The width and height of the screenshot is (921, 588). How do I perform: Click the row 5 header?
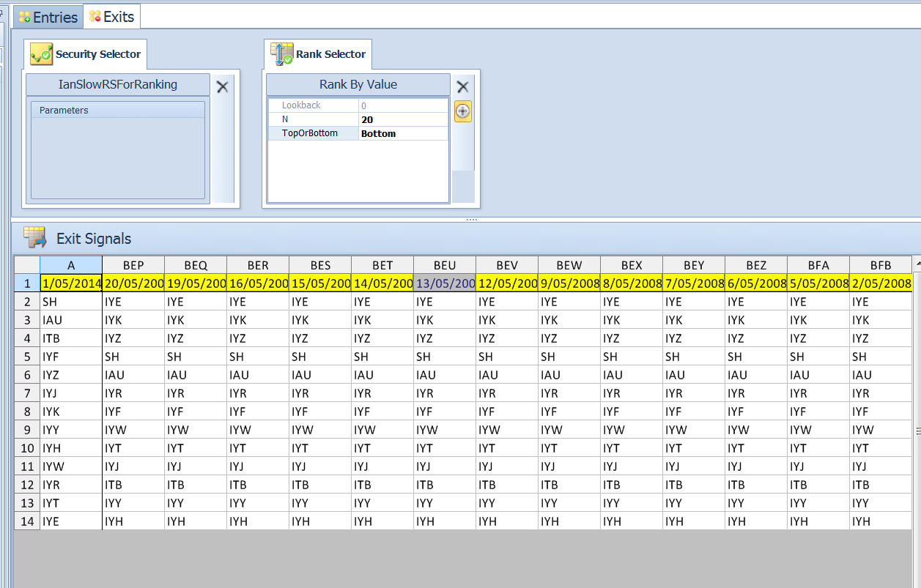point(27,357)
